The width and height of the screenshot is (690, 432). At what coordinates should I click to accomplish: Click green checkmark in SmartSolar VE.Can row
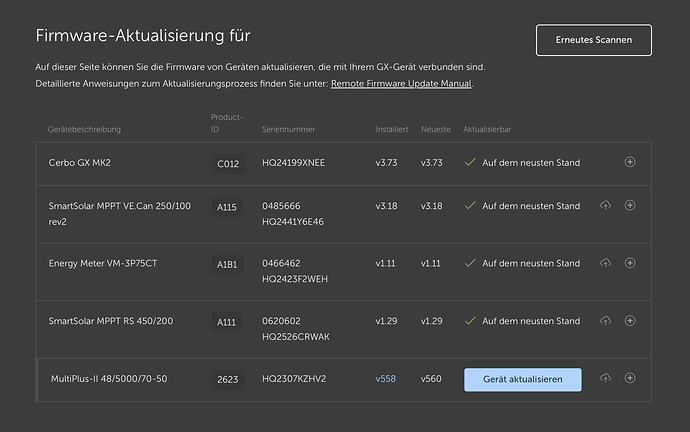click(x=470, y=205)
